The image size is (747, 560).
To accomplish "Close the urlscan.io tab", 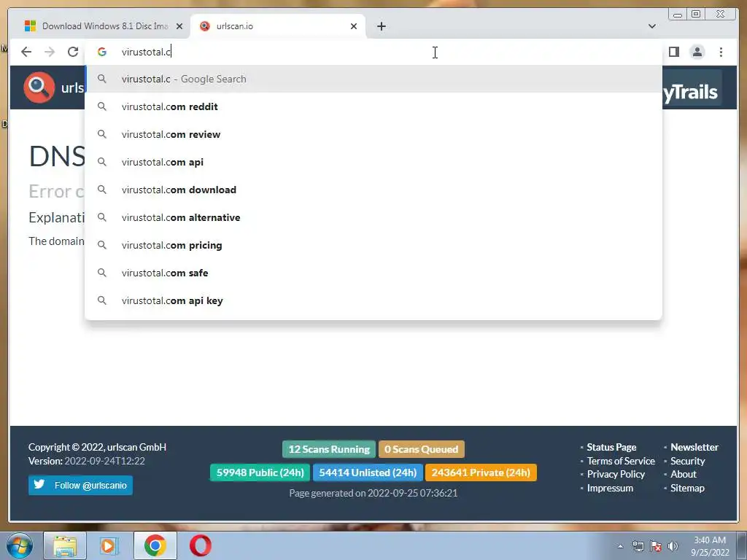I will pyautogui.click(x=354, y=26).
